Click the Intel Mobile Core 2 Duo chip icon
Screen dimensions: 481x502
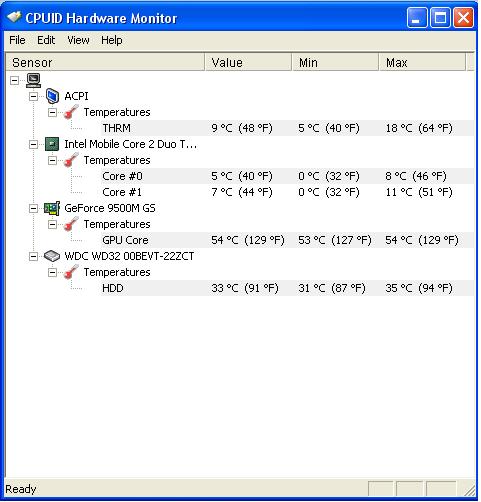pos(52,144)
